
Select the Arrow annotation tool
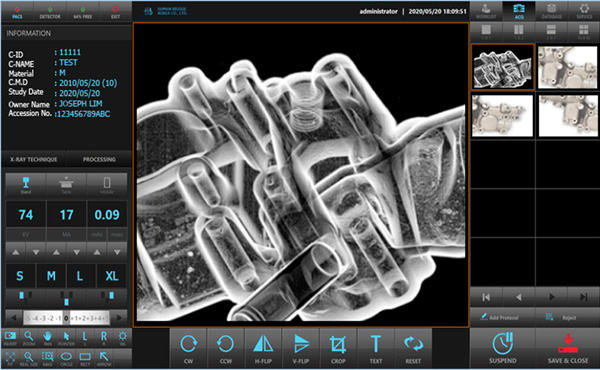(104, 359)
